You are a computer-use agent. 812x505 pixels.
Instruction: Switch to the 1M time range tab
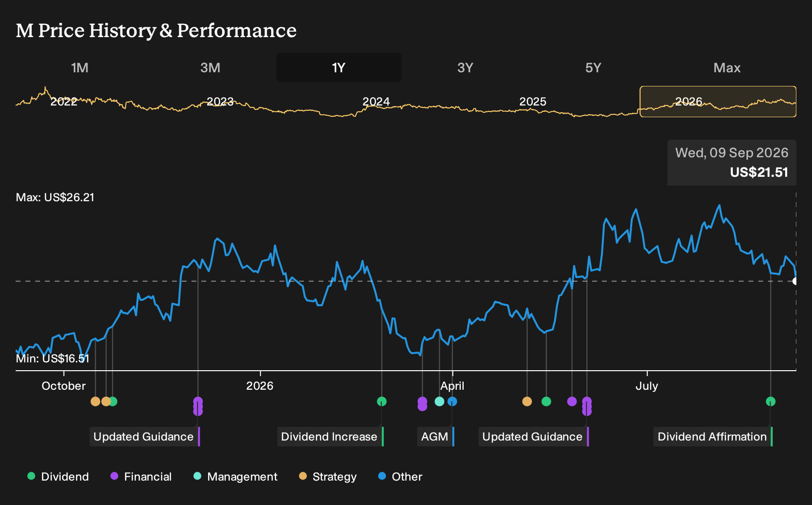pos(80,67)
